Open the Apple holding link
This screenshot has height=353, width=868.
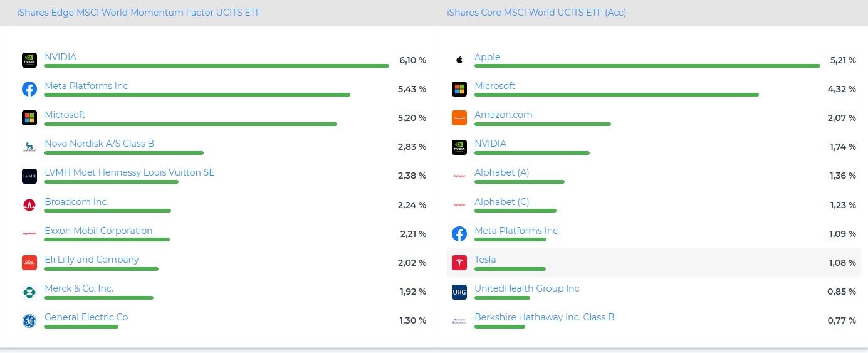click(x=487, y=57)
